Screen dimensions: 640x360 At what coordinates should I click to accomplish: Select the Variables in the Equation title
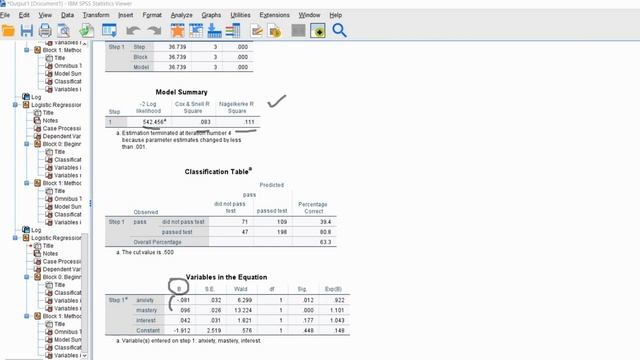(x=227, y=277)
